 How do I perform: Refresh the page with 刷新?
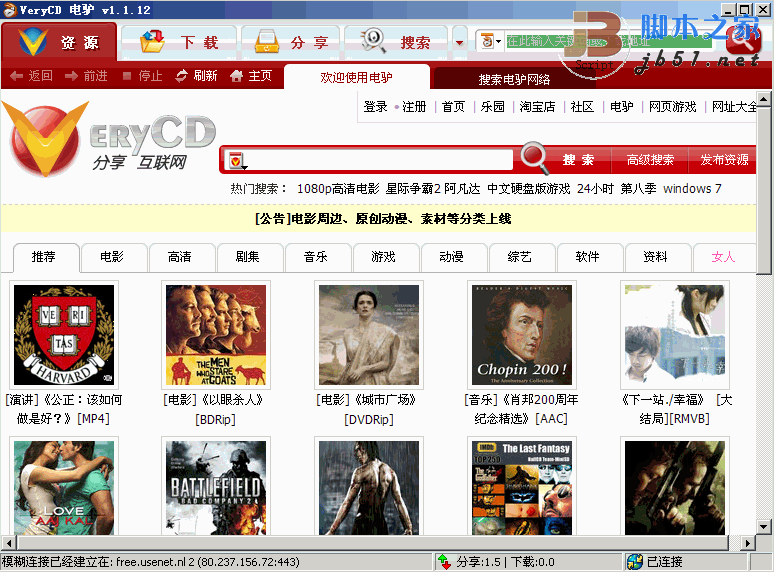[x=196, y=76]
